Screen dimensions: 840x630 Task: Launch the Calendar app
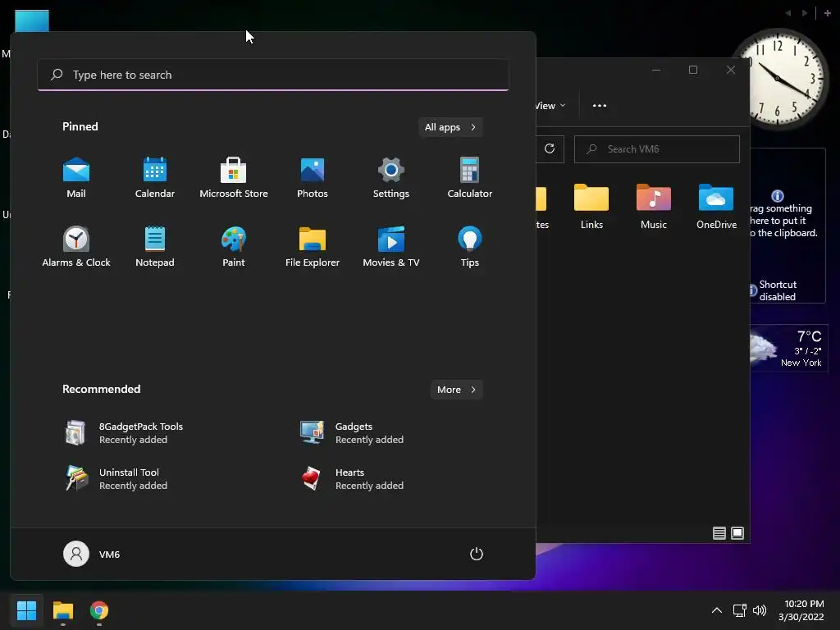click(155, 178)
